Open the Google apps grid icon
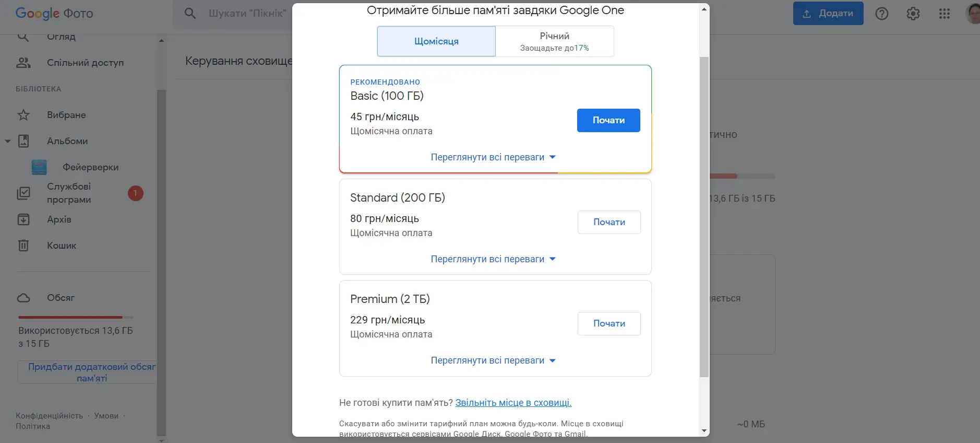The height and width of the screenshot is (443, 980). (x=945, y=14)
